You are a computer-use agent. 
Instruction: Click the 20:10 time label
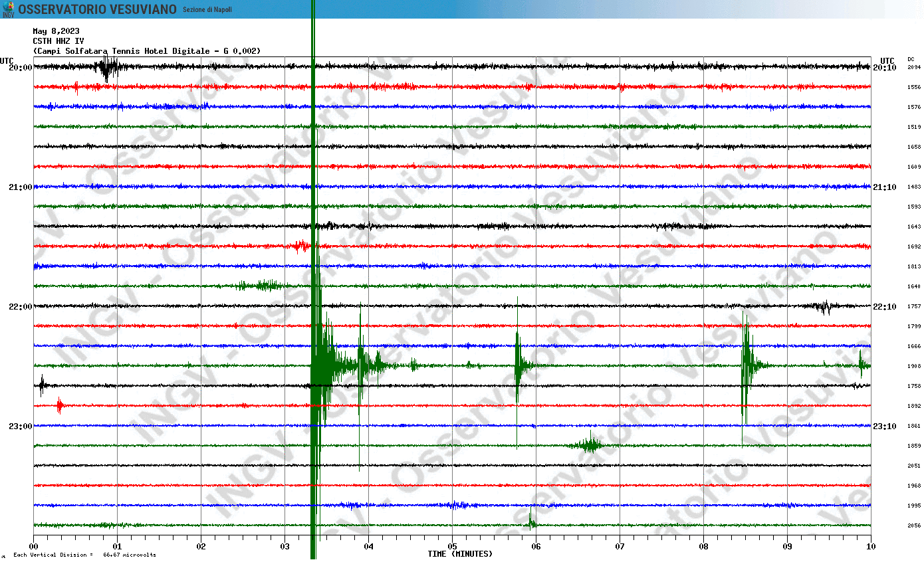[885, 68]
